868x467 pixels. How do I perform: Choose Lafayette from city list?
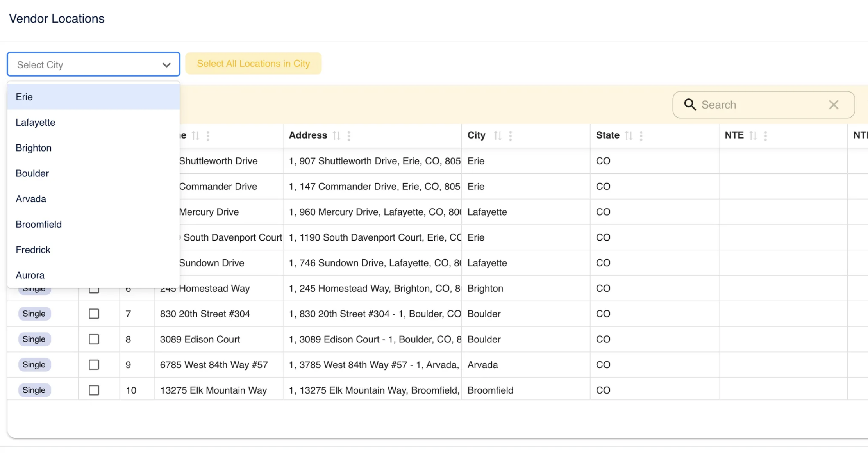pyautogui.click(x=36, y=122)
